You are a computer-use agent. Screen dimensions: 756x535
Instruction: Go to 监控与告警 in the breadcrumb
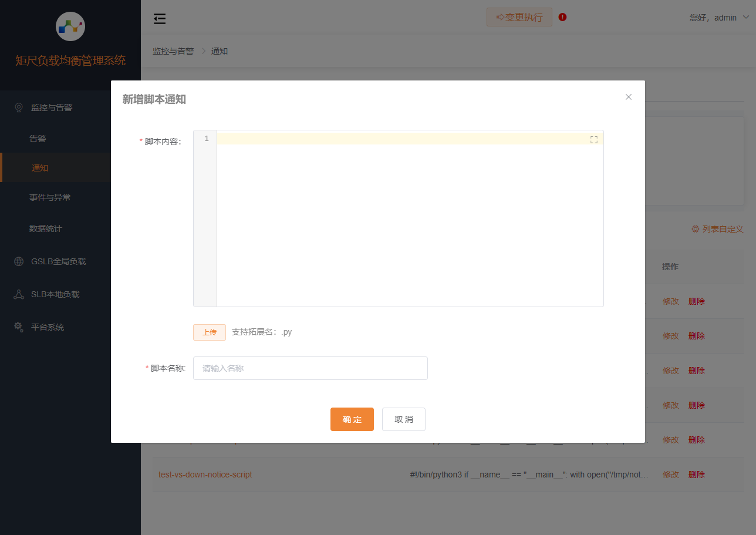coord(172,51)
